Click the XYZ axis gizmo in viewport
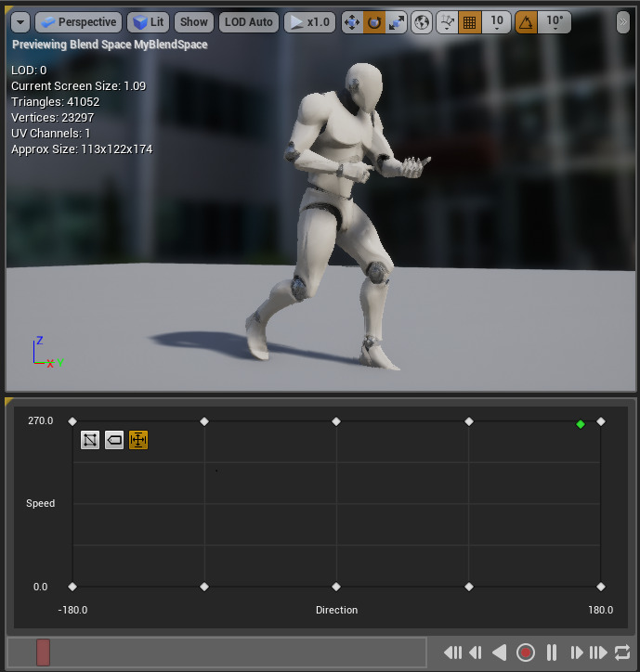 [x=47, y=353]
